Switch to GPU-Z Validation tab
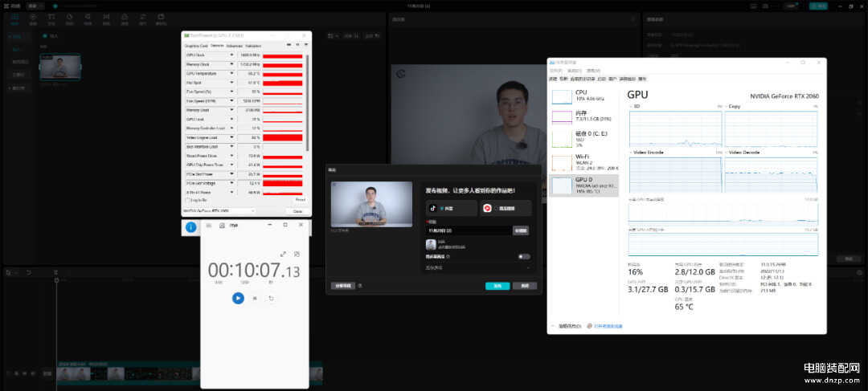 click(253, 46)
